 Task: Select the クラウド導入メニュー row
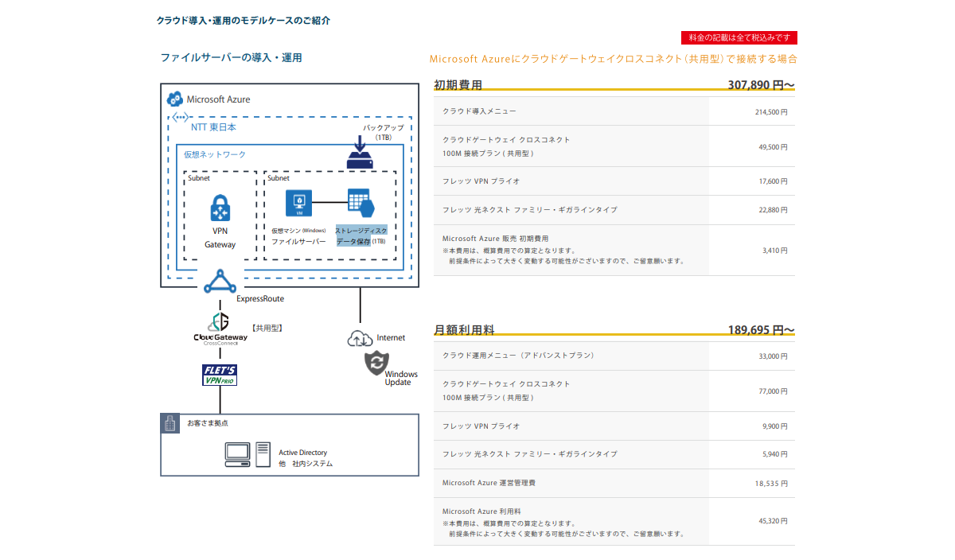pyautogui.click(x=614, y=111)
